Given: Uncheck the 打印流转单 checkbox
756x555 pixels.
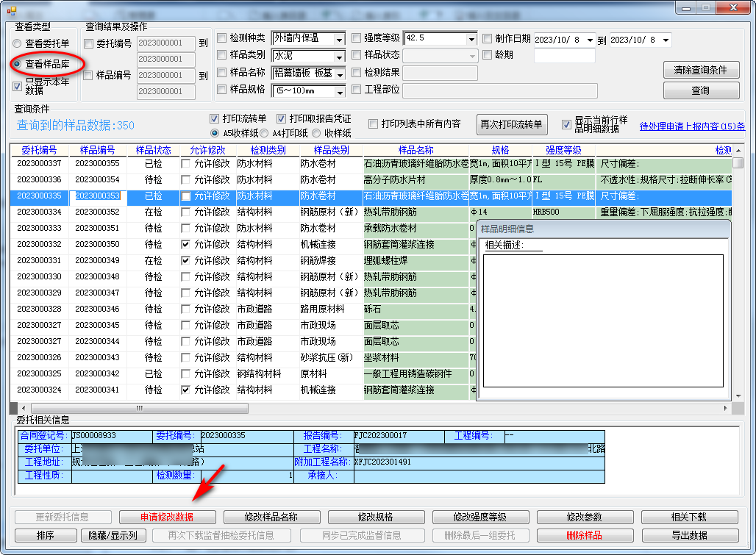Looking at the screenshot, I should pos(215,118).
